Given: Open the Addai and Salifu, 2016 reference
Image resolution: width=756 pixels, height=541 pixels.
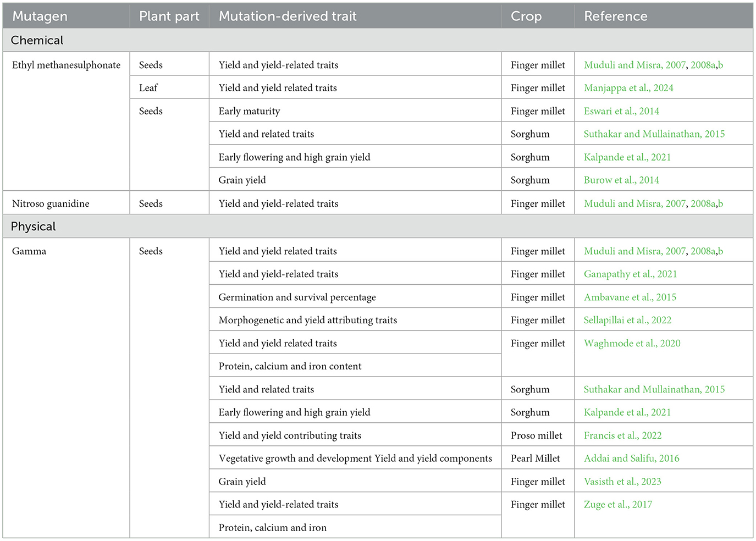Looking at the screenshot, I should [631, 459].
